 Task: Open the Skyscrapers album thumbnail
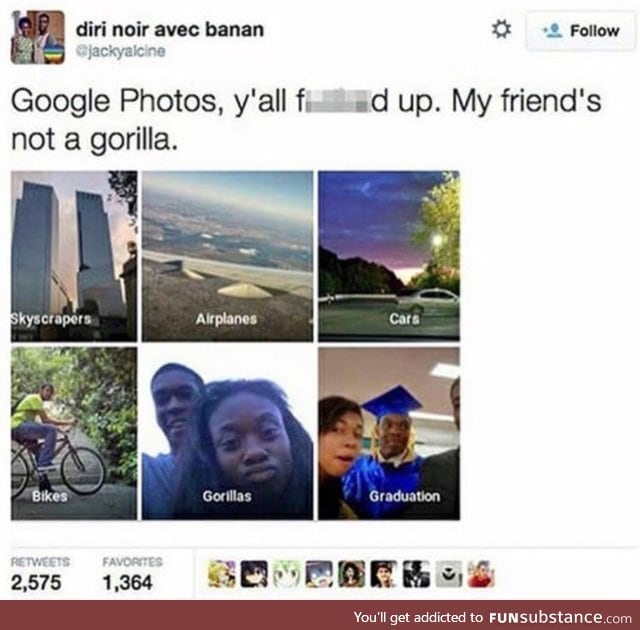click(74, 256)
